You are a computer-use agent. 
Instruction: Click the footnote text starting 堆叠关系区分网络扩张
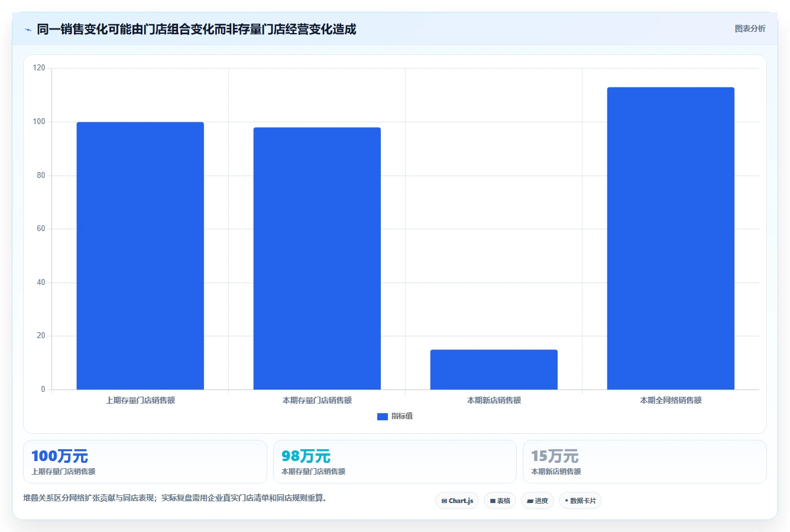175,498
